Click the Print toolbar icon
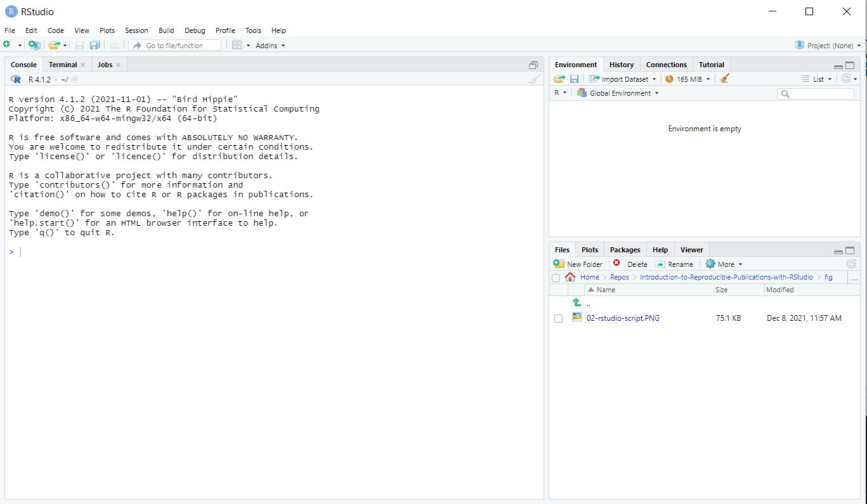The height and width of the screenshot is (504, 867). pos(114,45)
